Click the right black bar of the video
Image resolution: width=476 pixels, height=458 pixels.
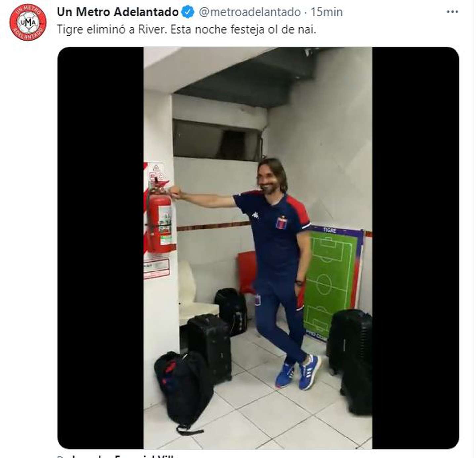pos(416,248)
